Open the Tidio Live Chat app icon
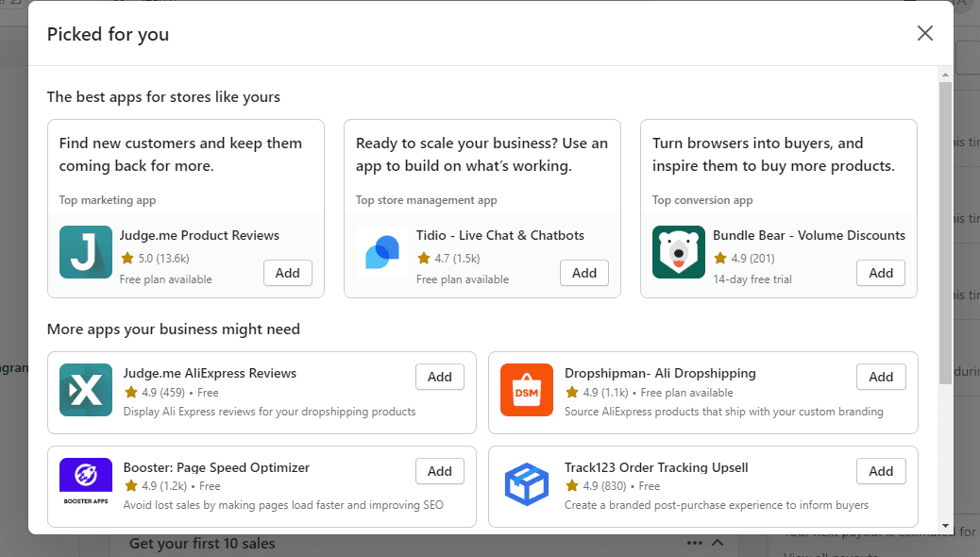Screen dimensions: 980x557 click(x=382, y=252)
